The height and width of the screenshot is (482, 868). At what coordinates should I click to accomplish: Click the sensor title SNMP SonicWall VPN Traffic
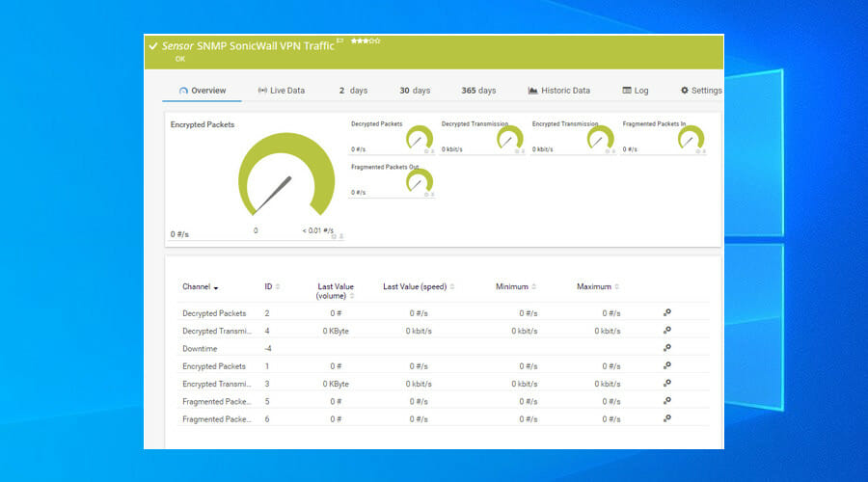tap(265, 46)
